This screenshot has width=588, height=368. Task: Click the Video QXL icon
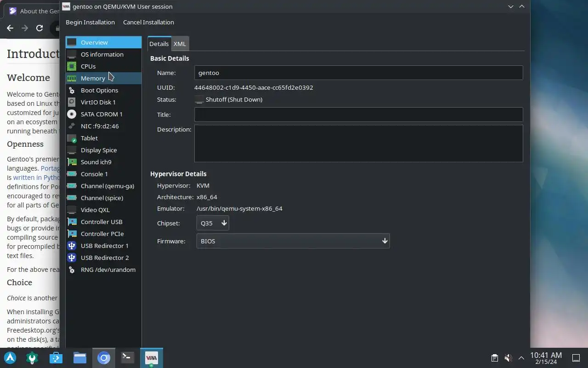[x=72, y=210]
